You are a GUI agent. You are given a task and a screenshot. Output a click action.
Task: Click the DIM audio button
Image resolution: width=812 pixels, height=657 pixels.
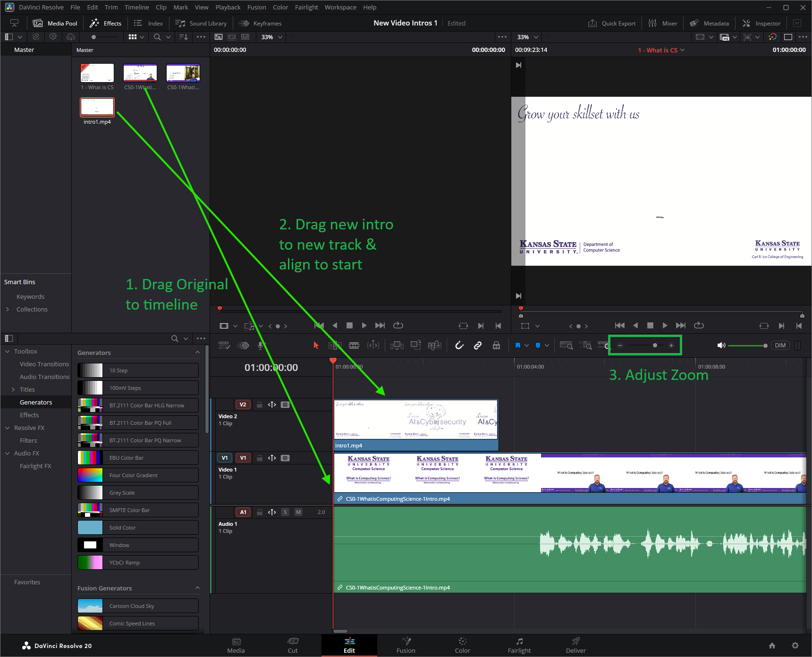click(780, 345)
